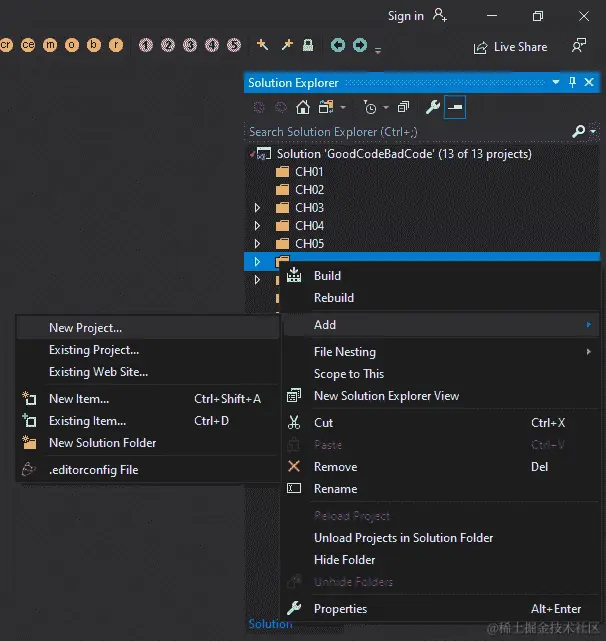Image resolution: width=606 pixels, height=641 pixels.
Task: Choose New Project... in Add submenu
Action: [x=148, y=328]
